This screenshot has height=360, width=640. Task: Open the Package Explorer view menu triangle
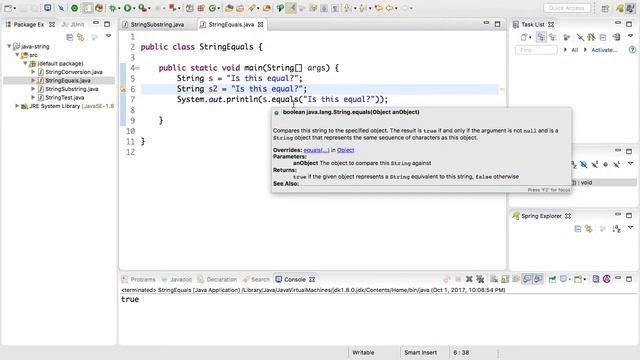(109, 36)
